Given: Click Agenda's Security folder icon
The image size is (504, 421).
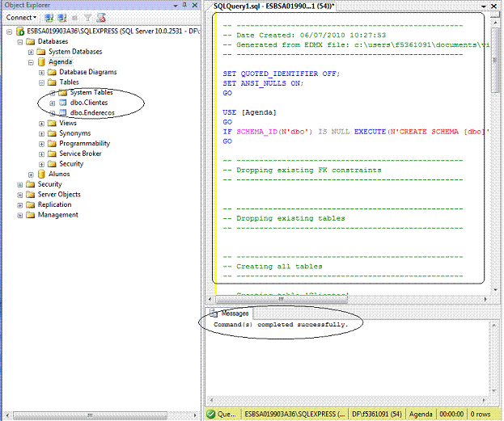Looking at the screenshot, I should click(52, 164).
